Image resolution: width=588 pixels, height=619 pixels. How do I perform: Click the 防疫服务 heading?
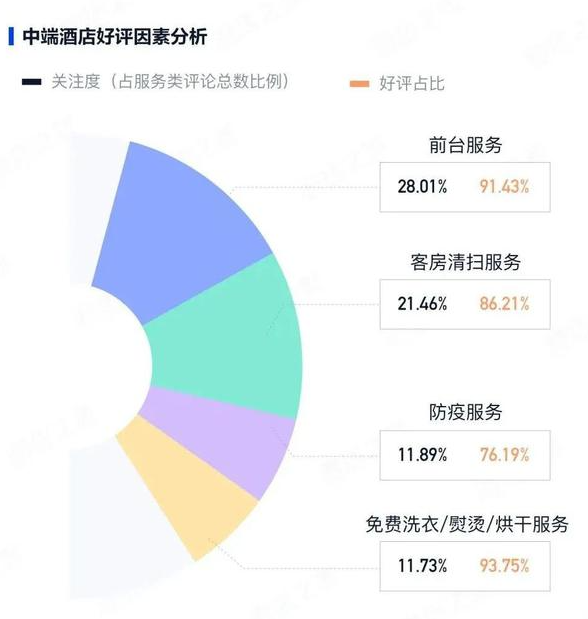466,412
